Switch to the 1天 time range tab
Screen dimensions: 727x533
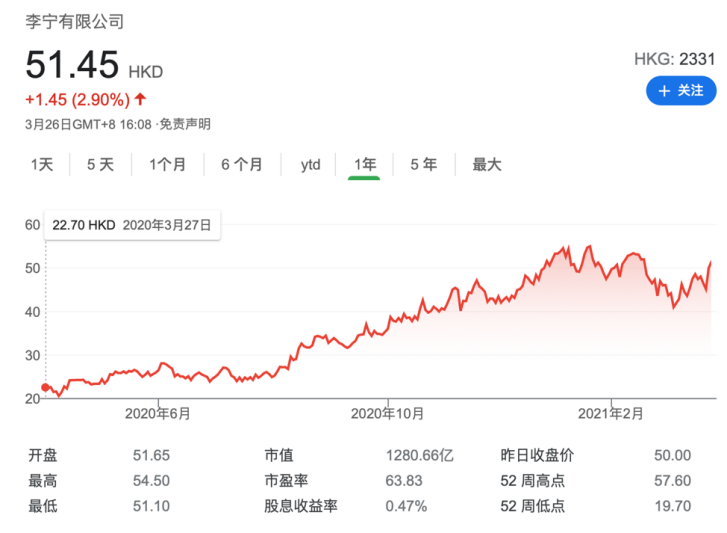point(42,165)
